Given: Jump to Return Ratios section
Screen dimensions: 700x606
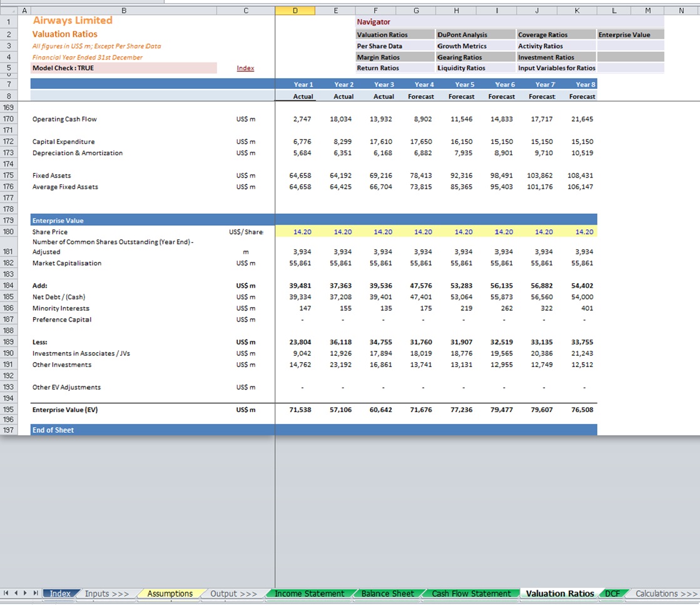Looking at the screenshot, I should click(x=395, y=68).
